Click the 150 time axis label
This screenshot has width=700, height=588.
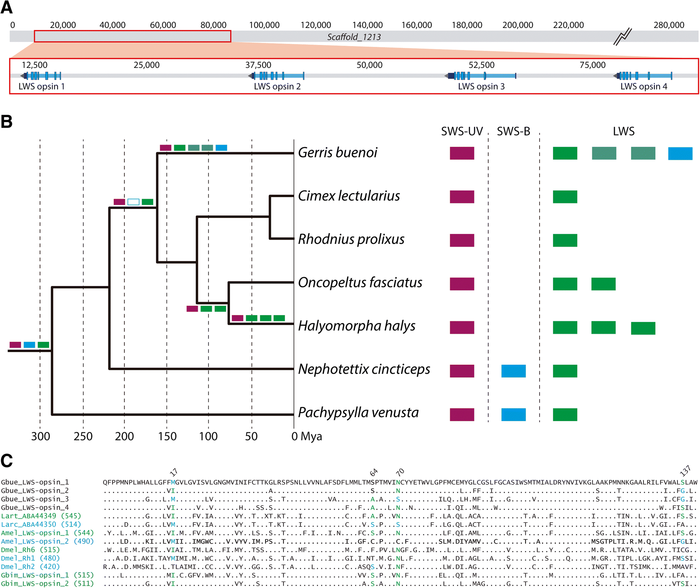pos(167,436)
